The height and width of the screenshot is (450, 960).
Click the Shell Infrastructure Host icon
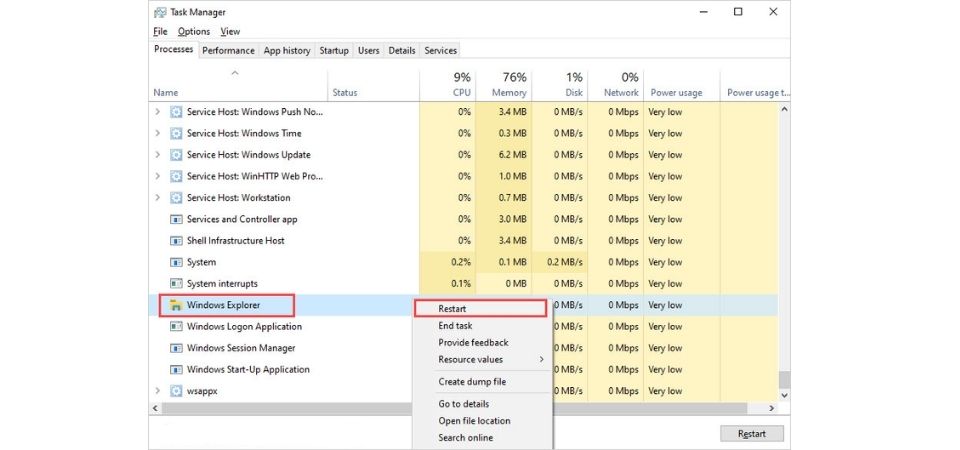point(176,241)
